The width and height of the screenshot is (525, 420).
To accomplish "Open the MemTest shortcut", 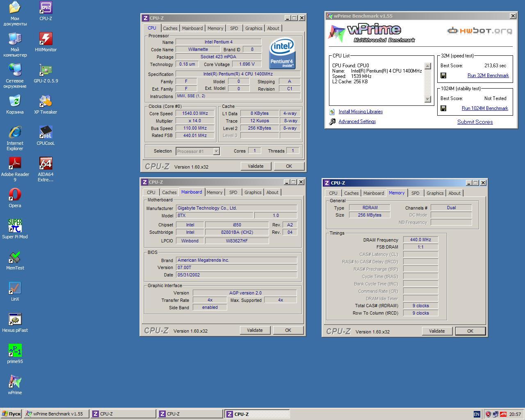I will click(15, 260).
